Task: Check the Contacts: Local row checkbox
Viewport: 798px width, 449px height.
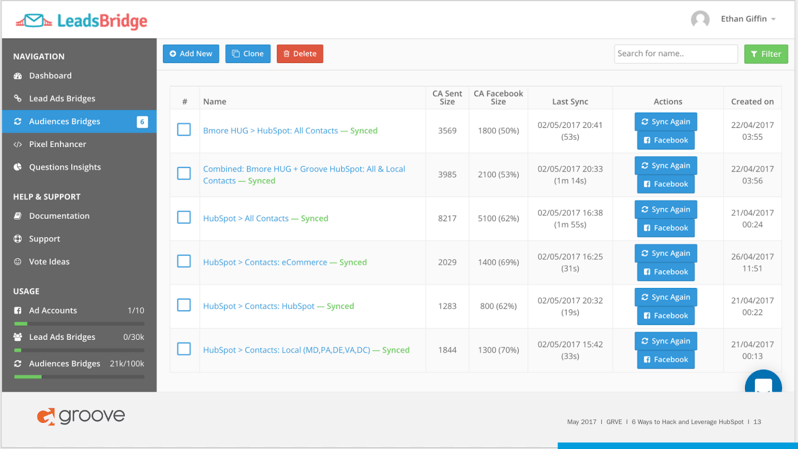Action: [x=184, y=349]
